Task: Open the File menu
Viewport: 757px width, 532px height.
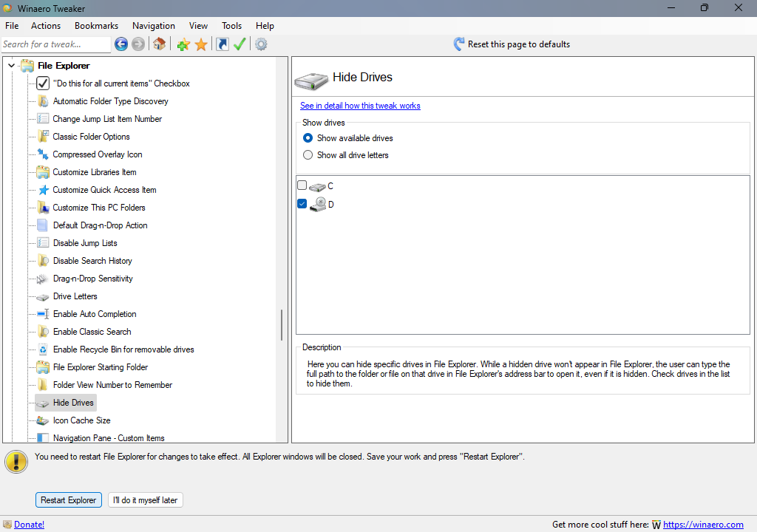Action: tap(12, 26)
